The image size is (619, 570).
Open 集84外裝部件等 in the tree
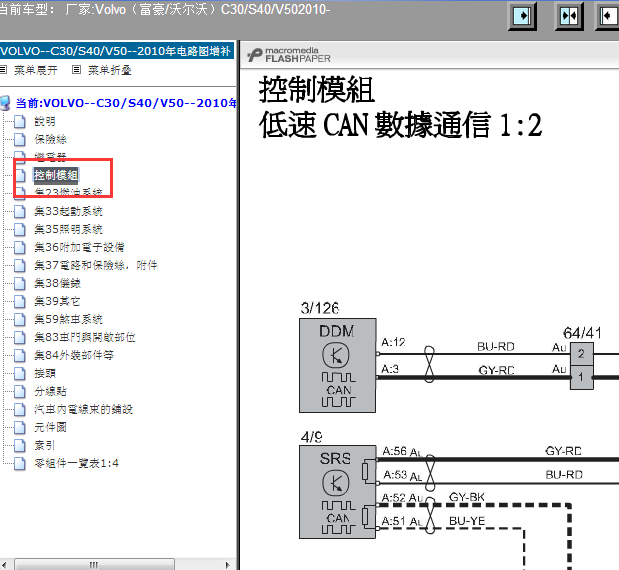(x=74, y=355)
